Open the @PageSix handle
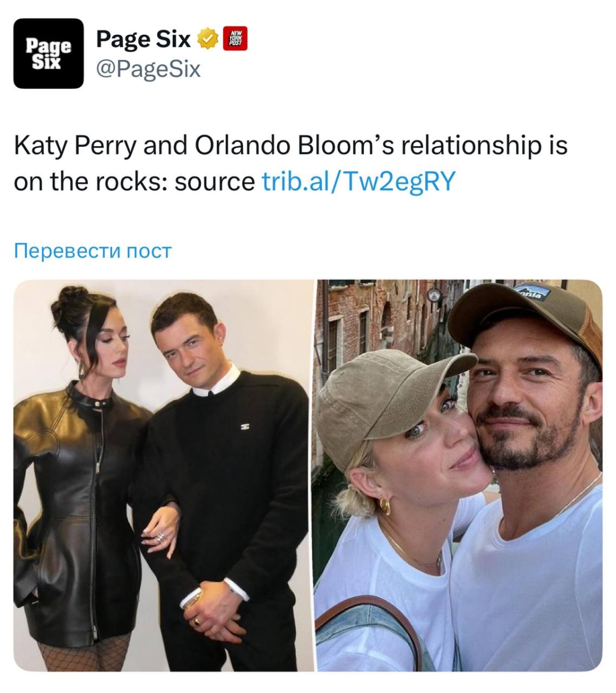Screen dimensions: 616x693 (148, 69)
